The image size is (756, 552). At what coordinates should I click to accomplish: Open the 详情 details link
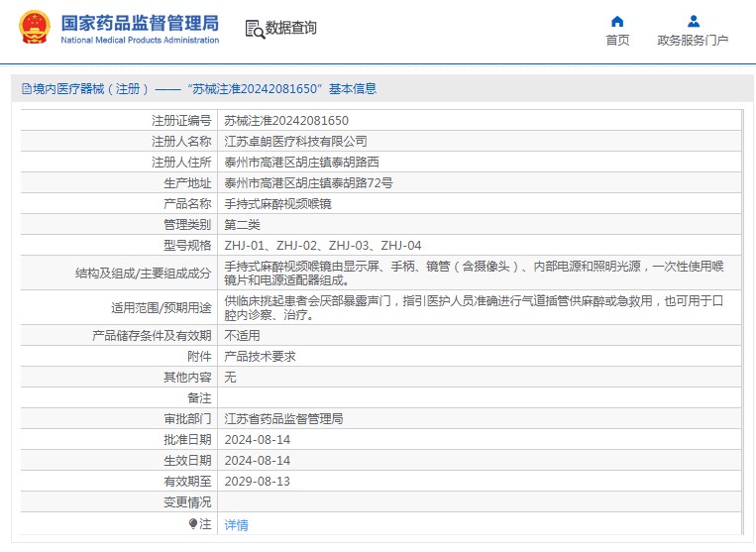point(236,524)
